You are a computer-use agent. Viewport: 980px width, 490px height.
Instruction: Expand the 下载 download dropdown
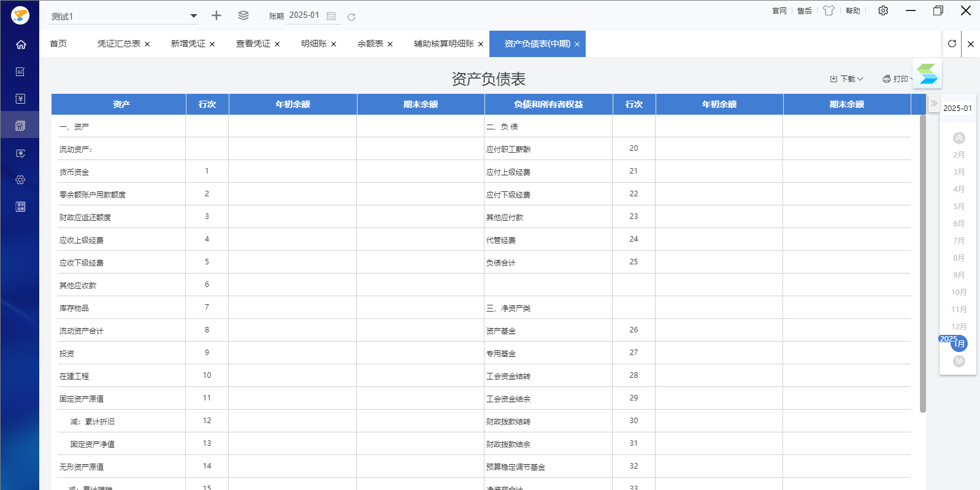847,79
